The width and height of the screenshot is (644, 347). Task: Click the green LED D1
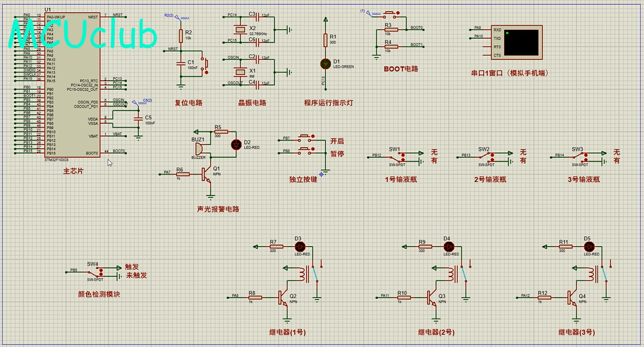[325, 64]
